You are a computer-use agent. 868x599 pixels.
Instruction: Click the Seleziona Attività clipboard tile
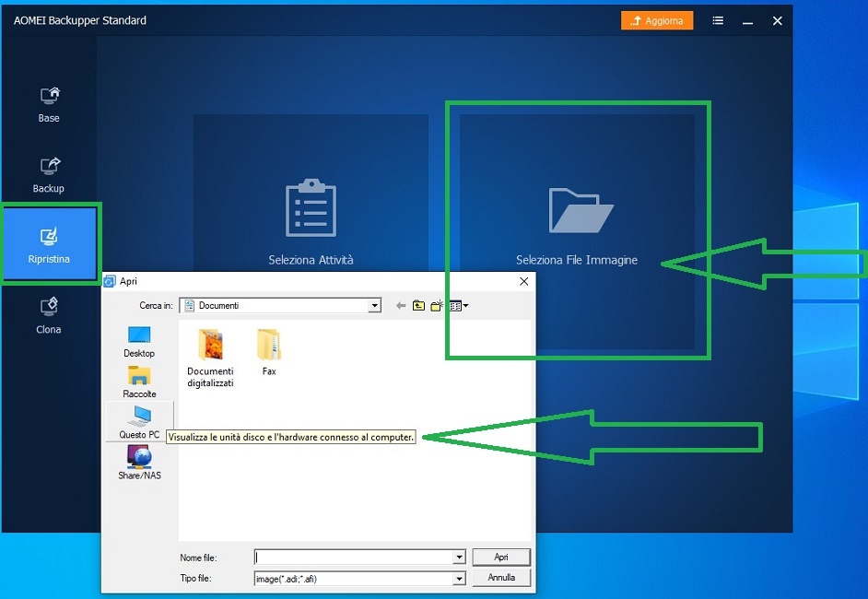(x=311, y=193)
